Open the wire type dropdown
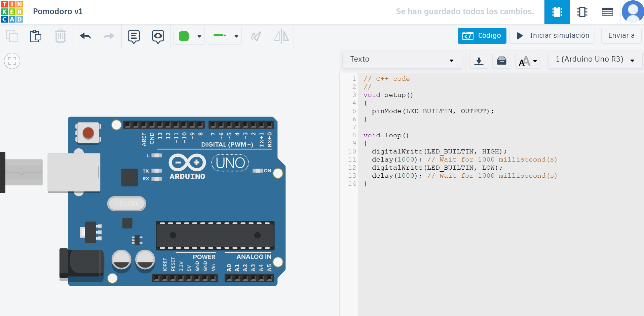Image resolution: width=644 pixels, height=316 pixels. [225, 36]
